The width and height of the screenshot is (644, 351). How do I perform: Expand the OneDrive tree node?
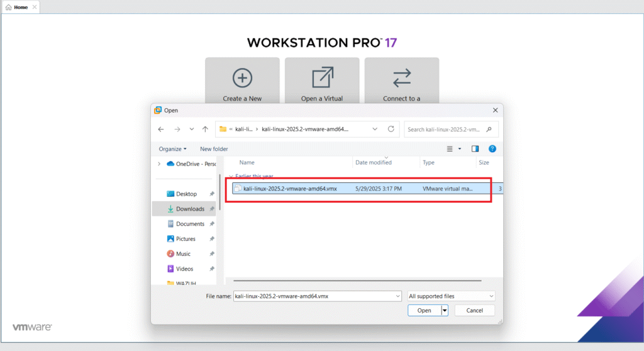(x=159, y=164)
